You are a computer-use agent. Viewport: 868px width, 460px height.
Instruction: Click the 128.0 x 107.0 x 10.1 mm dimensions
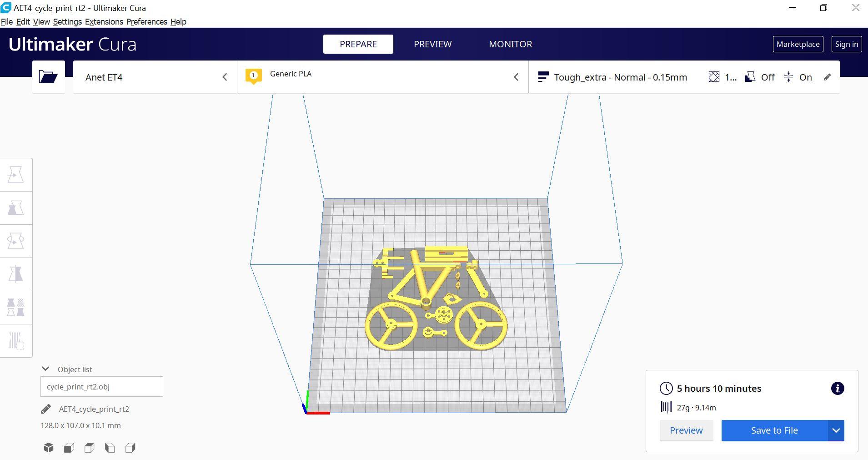click(80, 425)
